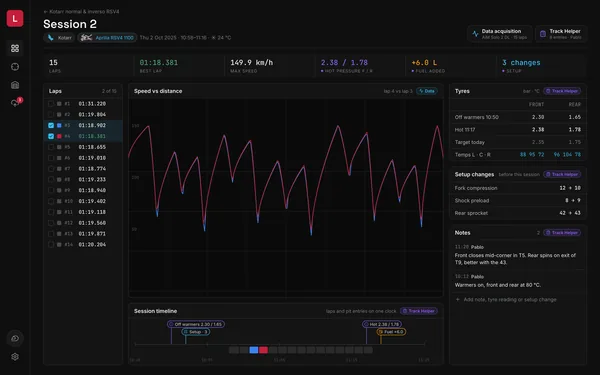Click the red lap block in timeline
This screenshot has height=375, width=600.
263,350
